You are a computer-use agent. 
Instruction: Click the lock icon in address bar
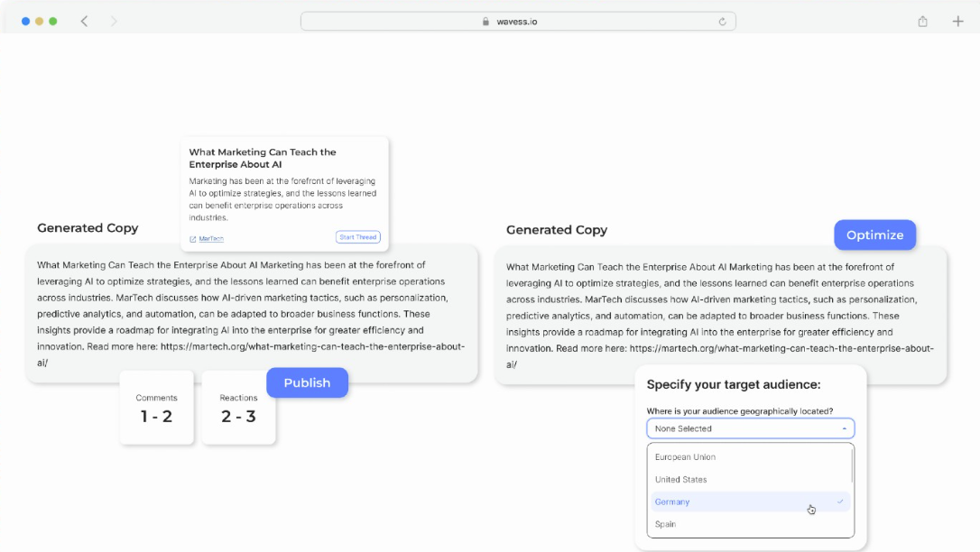click(x=486, y=22)
